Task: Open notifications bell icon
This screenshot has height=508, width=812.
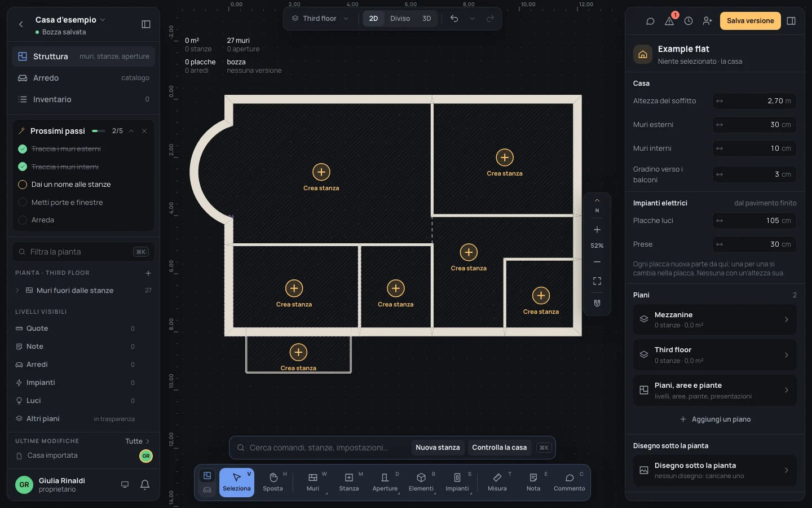Action: click(x=145, y=484)
